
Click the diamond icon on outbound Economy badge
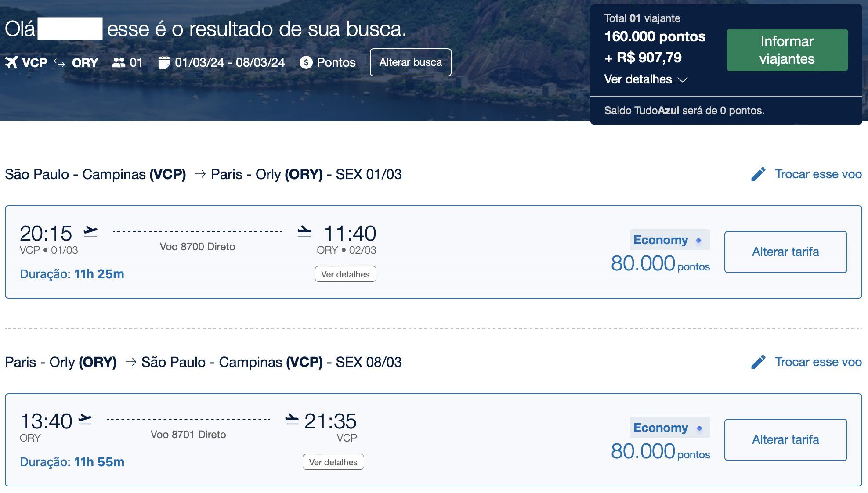698,240
